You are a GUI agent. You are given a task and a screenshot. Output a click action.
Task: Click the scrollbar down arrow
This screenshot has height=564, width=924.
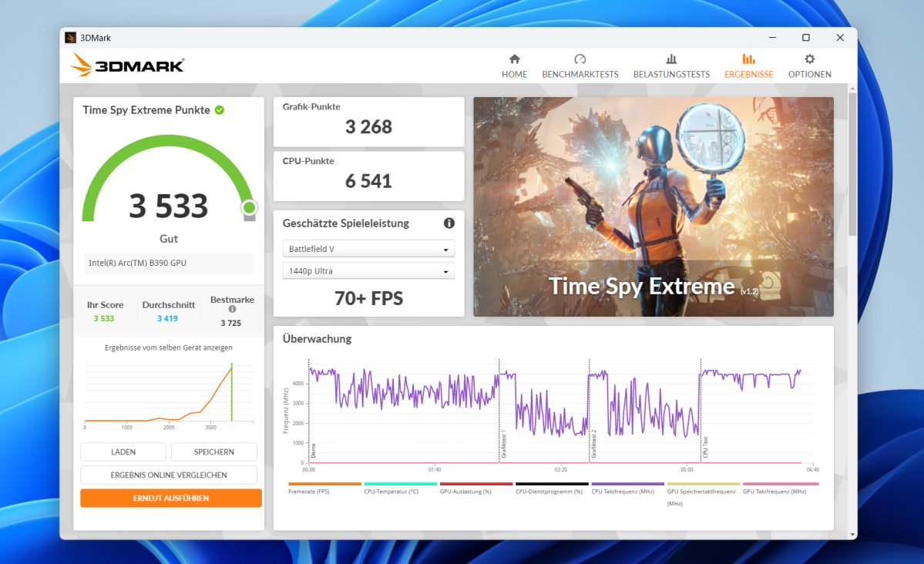[852, 535]
